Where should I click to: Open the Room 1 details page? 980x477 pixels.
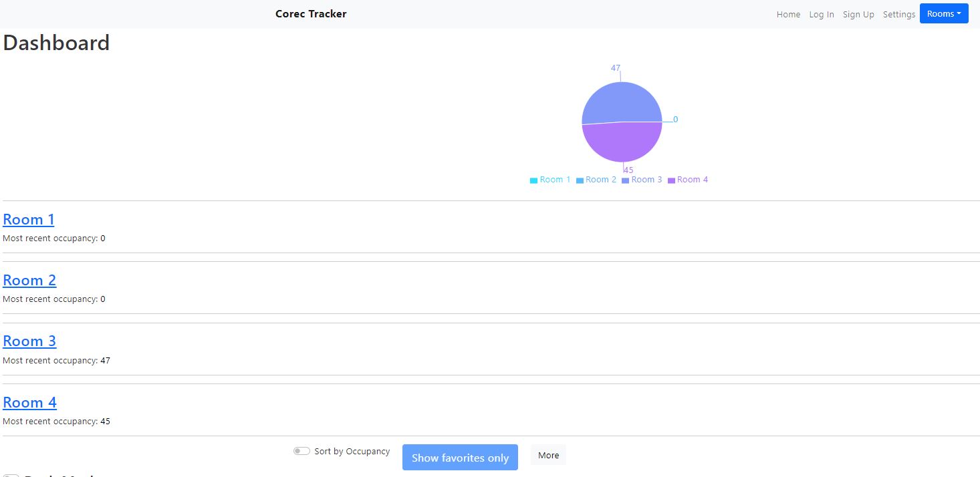[x=28, y=219]
